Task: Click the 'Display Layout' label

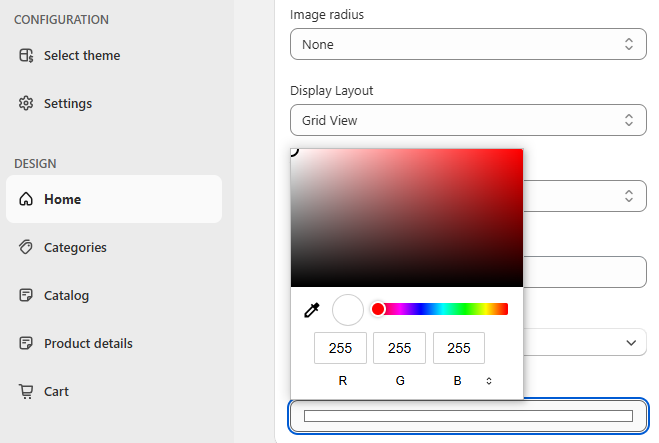Action: (x=332, y=90)
